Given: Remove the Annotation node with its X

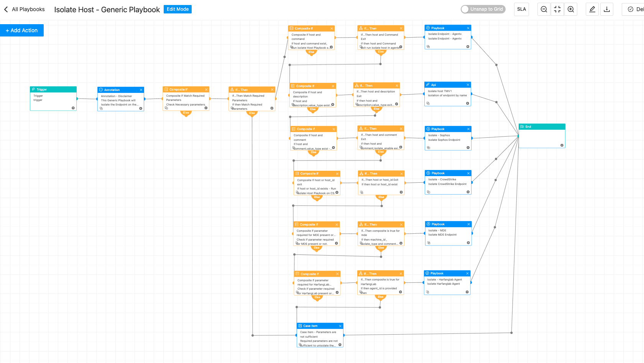Looking at the screenshot, I should point(141,90).
